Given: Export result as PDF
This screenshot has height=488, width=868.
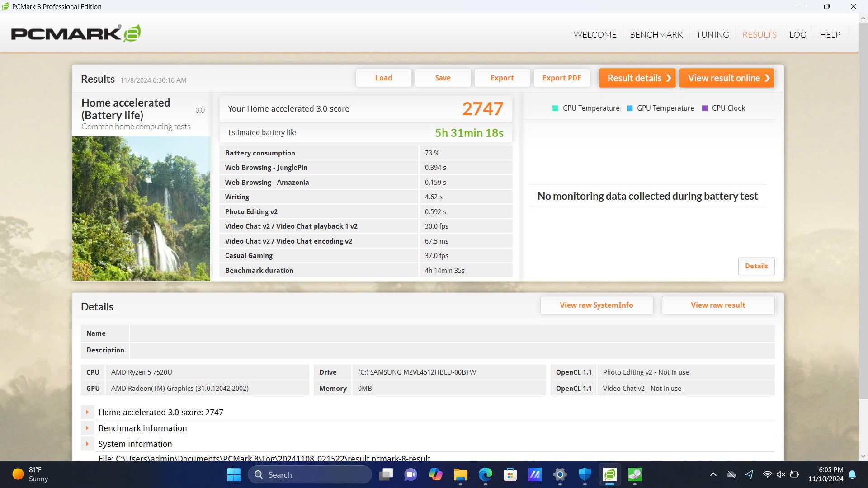Looking at the screenshot, I should coord(561,78).
